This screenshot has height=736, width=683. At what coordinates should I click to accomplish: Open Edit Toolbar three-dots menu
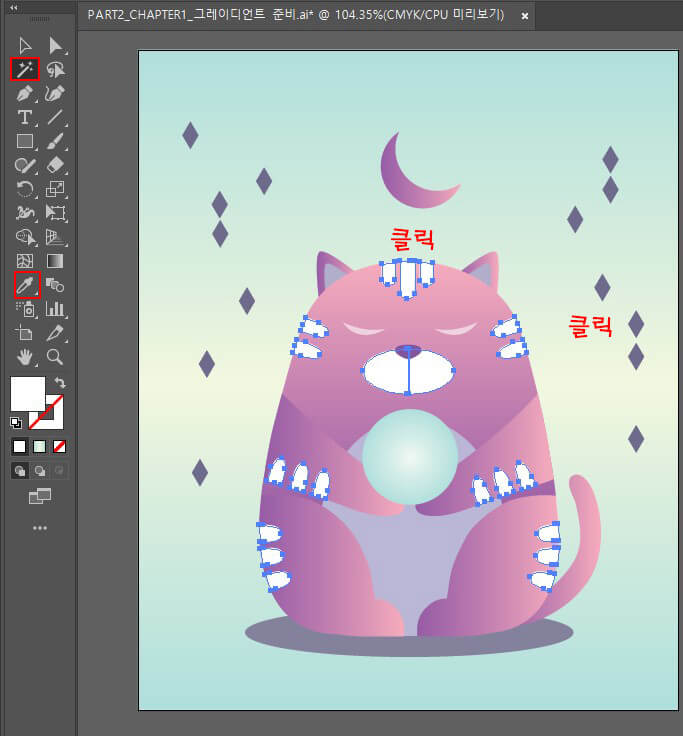pos(40,528)
